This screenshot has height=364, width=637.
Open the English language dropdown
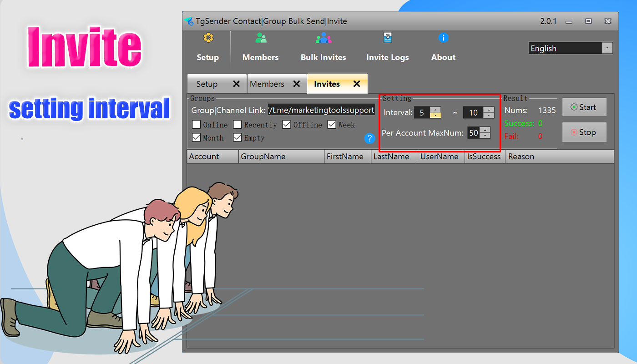tap(607, 48)
